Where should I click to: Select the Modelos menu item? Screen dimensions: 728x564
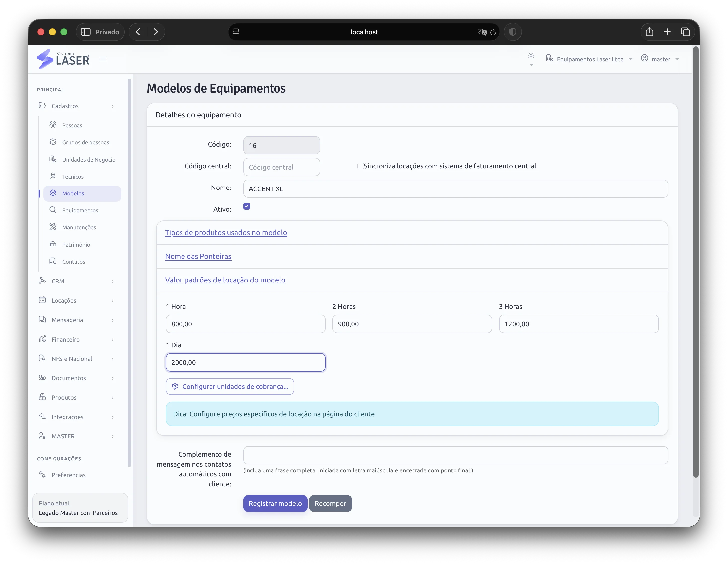pos(82,193)
